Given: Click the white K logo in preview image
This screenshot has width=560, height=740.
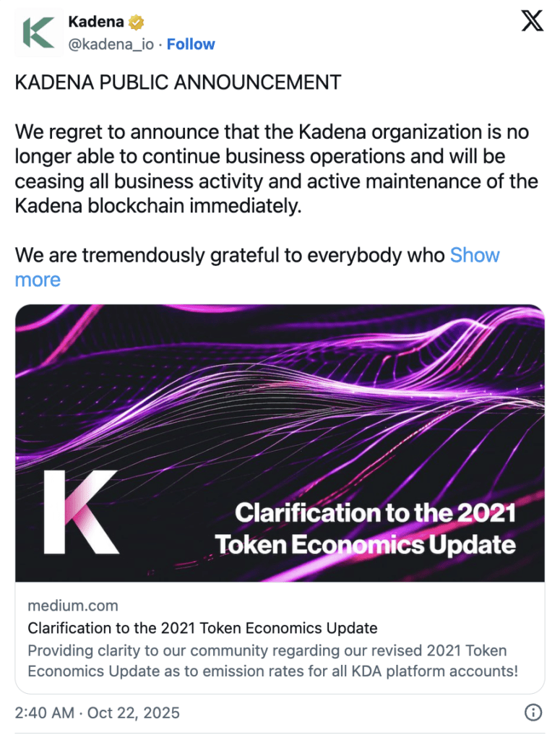Looking at the screenshot, I should [x=80, y=512].
